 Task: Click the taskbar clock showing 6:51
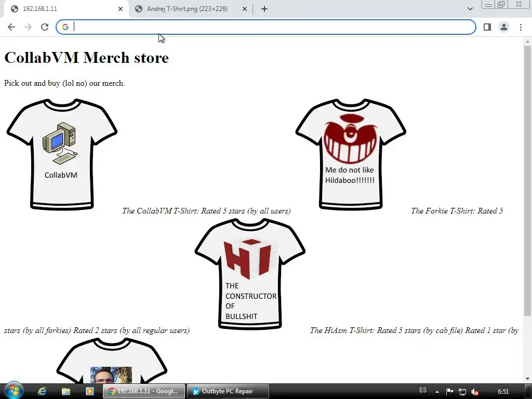[503, 391]
